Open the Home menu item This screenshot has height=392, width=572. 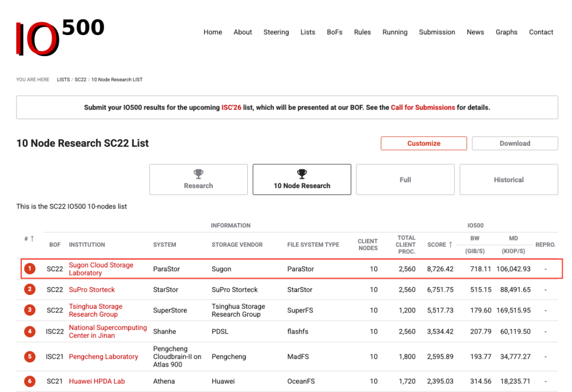[213, 32]
